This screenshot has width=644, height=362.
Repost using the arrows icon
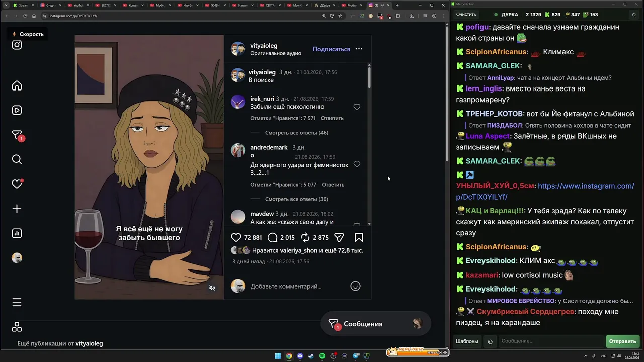pyautogui.click(x=305, y=237)
